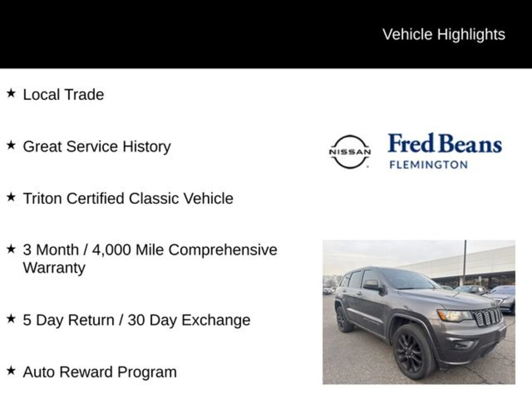Select the 5 Day Return / 30 Day Exchange text
The width and height of the screenshot is (532, 399).
pos(136,320)
